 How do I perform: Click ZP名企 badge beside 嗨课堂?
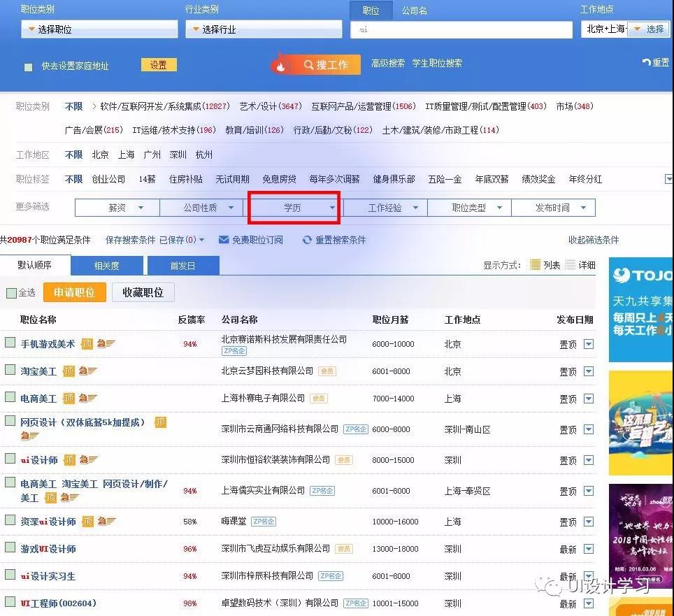[x=264, y=522]
